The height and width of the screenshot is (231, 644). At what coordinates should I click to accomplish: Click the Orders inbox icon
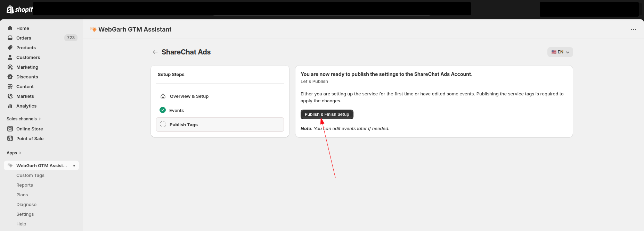pos(10,38)
